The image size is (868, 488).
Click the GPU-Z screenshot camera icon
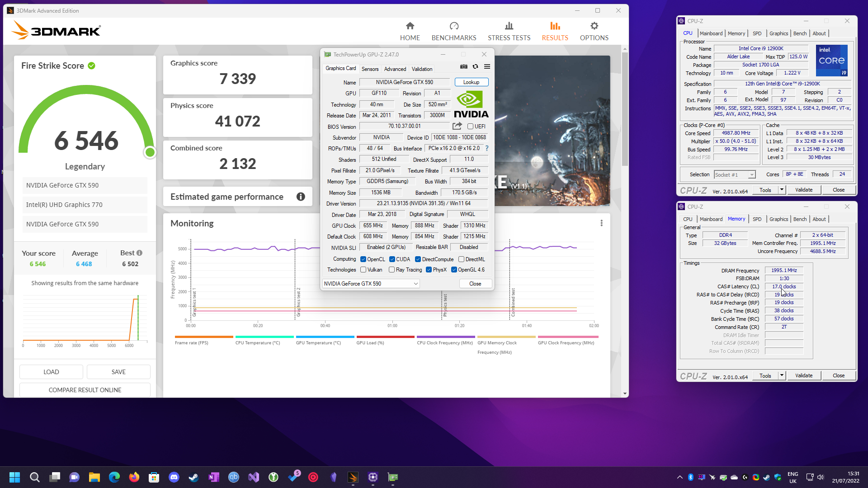click(x=463, y=66)
